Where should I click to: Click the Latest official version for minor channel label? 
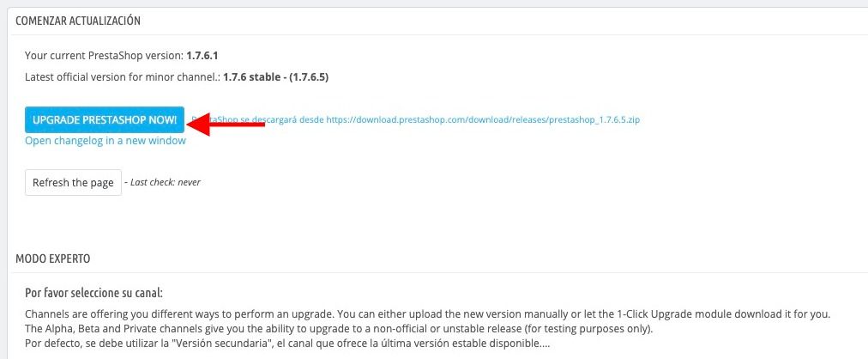point(123,77)
